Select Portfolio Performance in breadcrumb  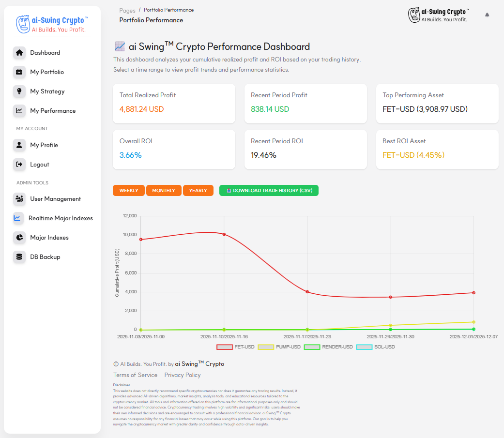click(168, 10)
